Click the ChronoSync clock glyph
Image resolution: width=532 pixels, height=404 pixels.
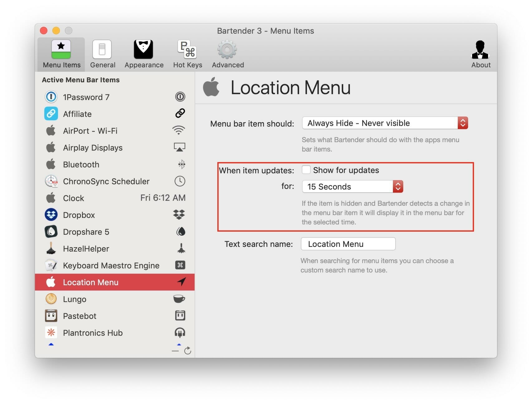click(x=180, y=181)
